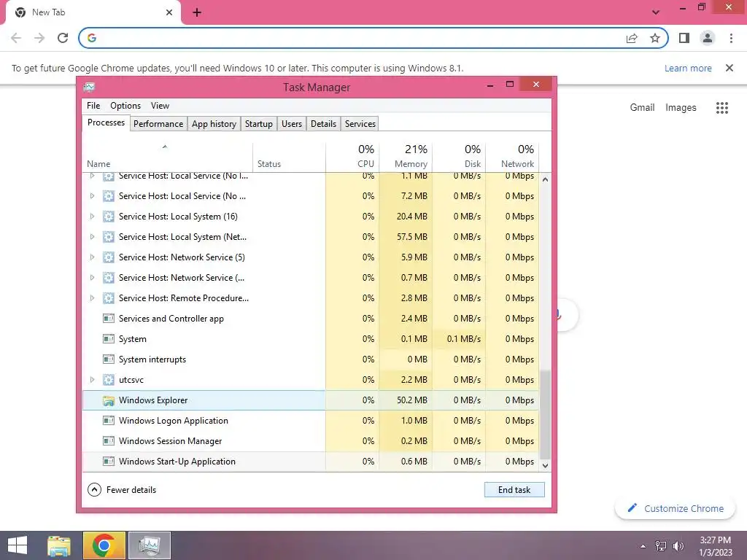This screenshot has height=560, width=747.
Task: Switch to the Users tab
Action: point(292,124)
